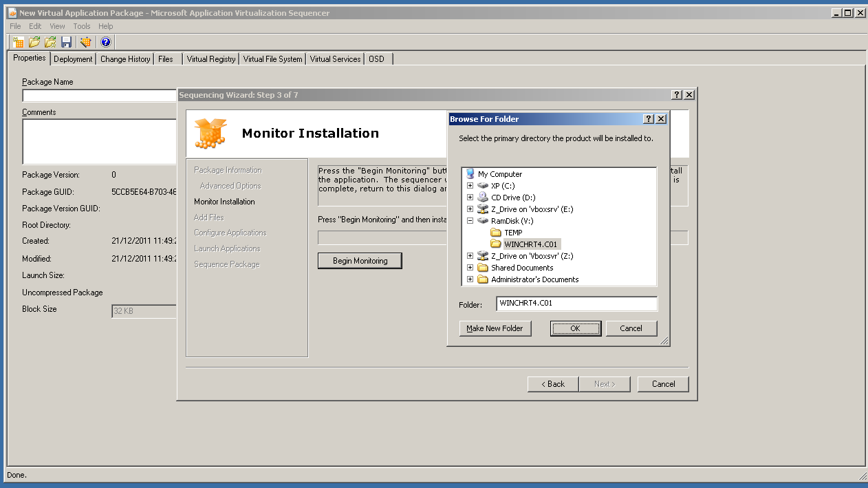
Task: Click the Sequencing Wizard help question button
Action: pos(677,95)
